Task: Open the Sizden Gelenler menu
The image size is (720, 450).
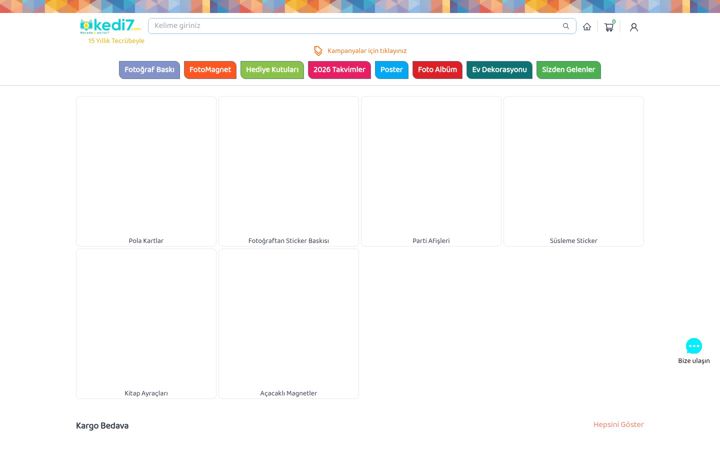Action: tap(568, 70)
